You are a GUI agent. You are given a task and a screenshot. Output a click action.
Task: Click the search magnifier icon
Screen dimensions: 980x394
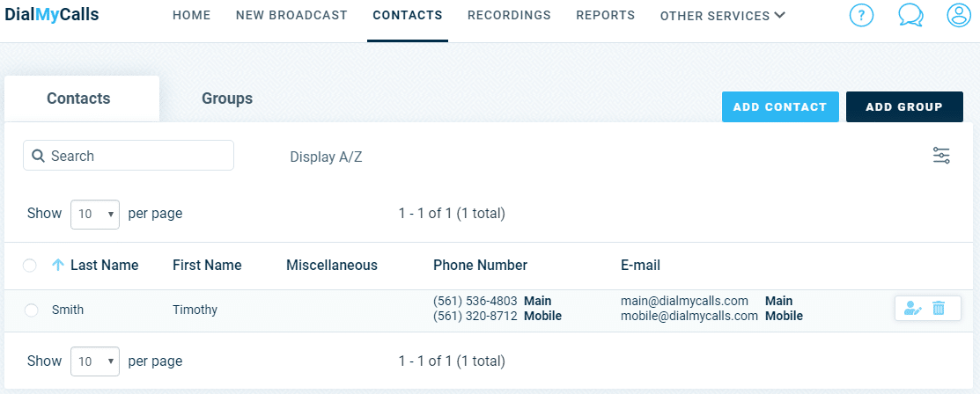pyautogui.click(x=38, y=156)
